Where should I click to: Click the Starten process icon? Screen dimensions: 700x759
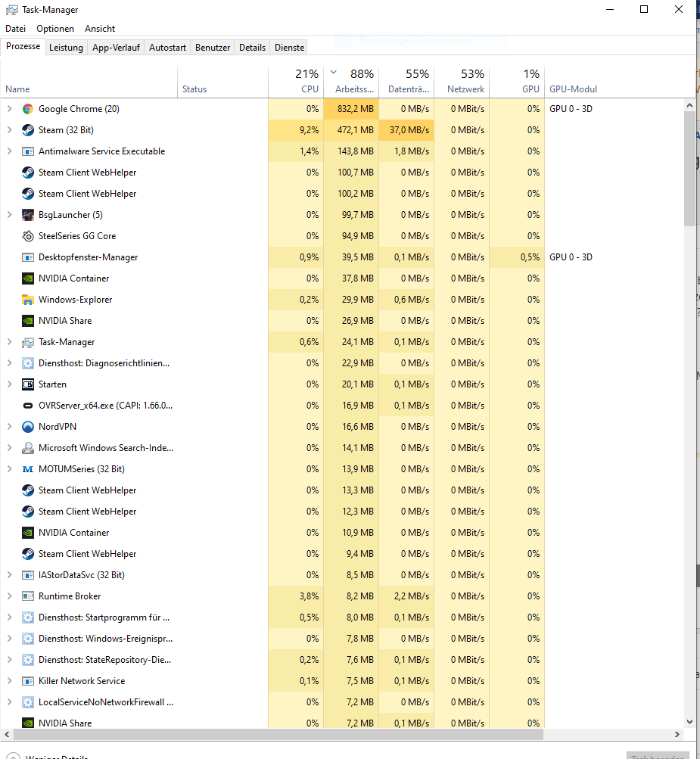pyautogui.click(x=28, y=384)
